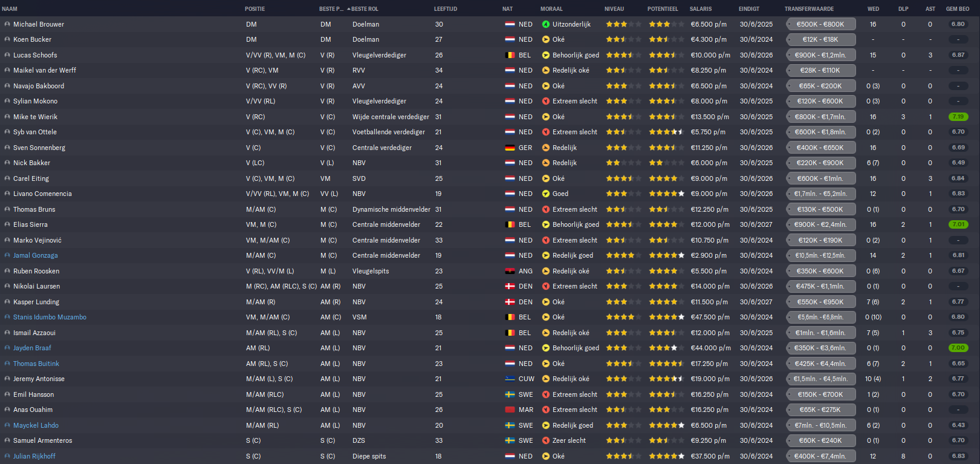Click the yellow morale icon for Kasper Lunding

coord(546,302)
